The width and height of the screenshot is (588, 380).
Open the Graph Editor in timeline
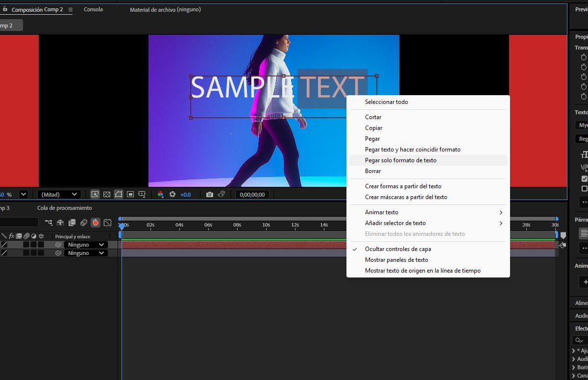point(107,223)
